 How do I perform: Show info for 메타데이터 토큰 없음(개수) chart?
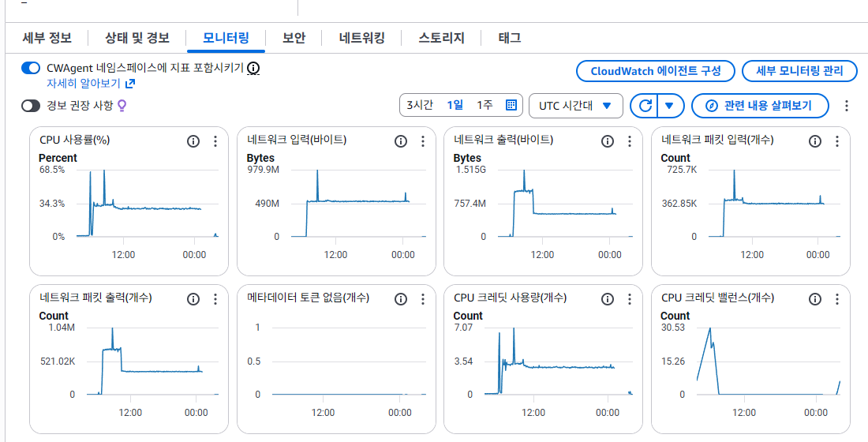[x=401, y=299]
